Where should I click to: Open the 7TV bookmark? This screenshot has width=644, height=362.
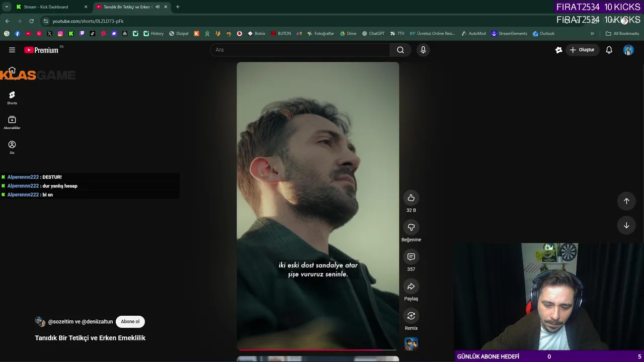pos(397,34)
